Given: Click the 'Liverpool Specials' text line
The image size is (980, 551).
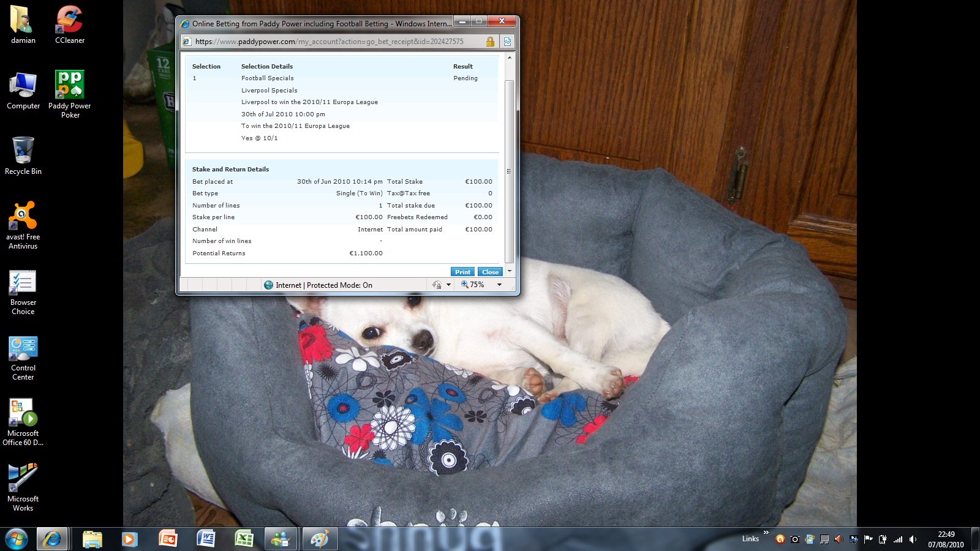Looking at the screenshot, I should point(269,91).
